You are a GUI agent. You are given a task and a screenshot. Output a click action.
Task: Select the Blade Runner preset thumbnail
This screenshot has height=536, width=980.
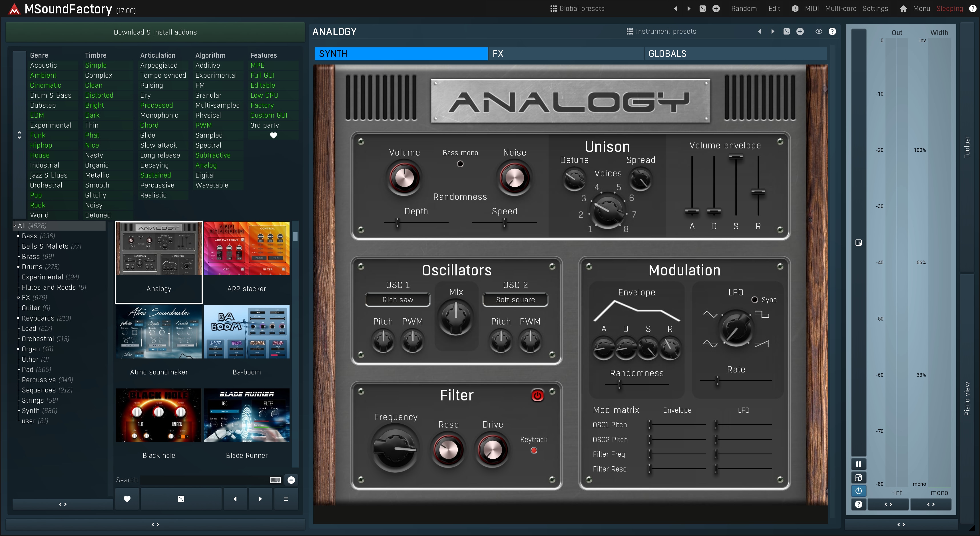pos(246,415)
